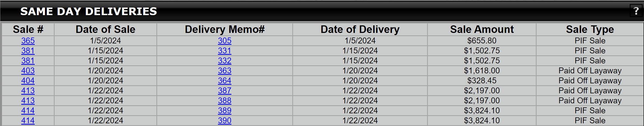Screen dimensions: 644x126
Task: Click the Date of Sale column header
Action: (x=105, y=29)
